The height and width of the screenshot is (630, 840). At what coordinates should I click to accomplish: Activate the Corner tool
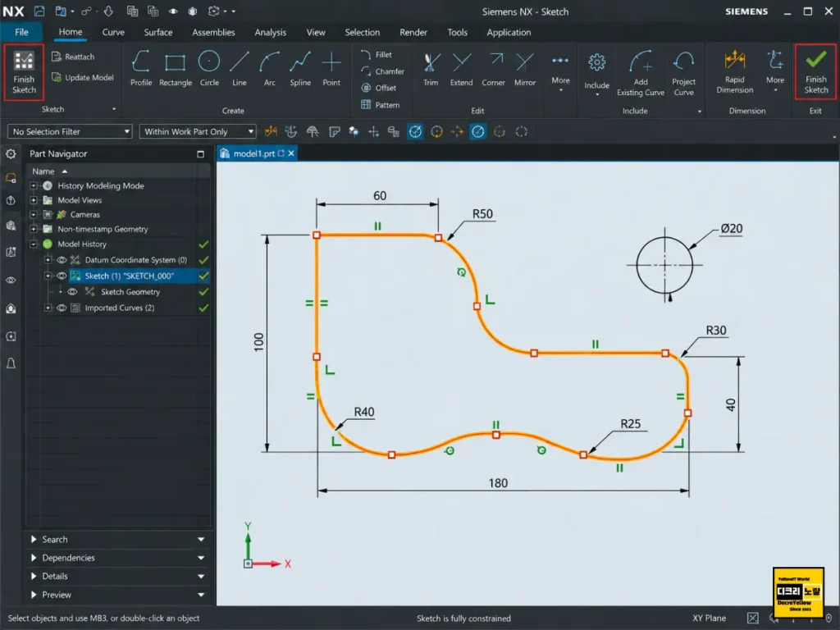[x=493, y=69]
